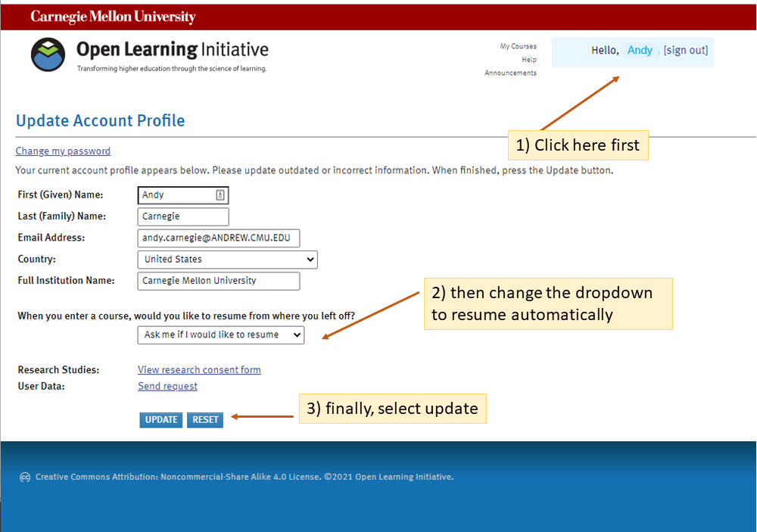757x532 pixels.
Task: Click the First (Given) Name field
Action: pyautogui.click(x=183, y=195)
